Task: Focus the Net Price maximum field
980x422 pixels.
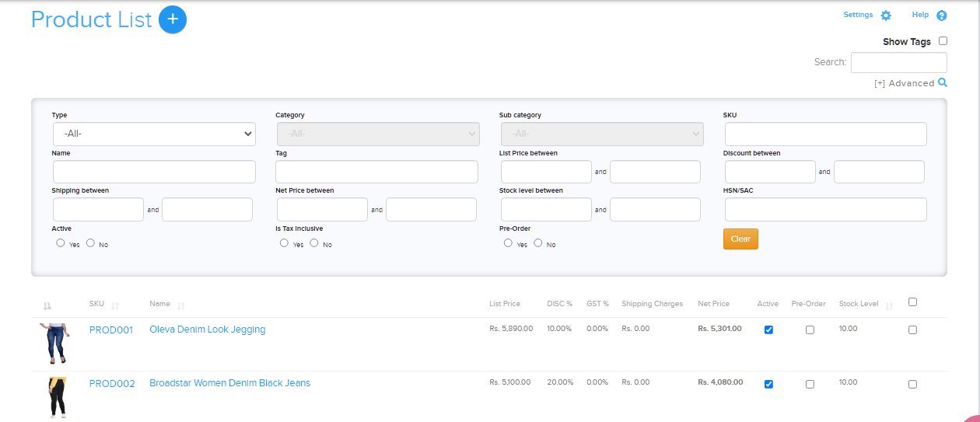Action: (431, 210)
